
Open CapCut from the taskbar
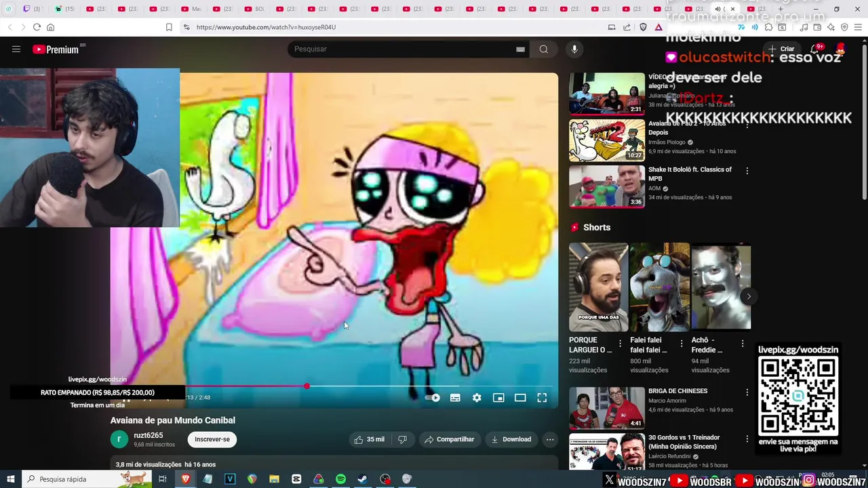[296, 479]
